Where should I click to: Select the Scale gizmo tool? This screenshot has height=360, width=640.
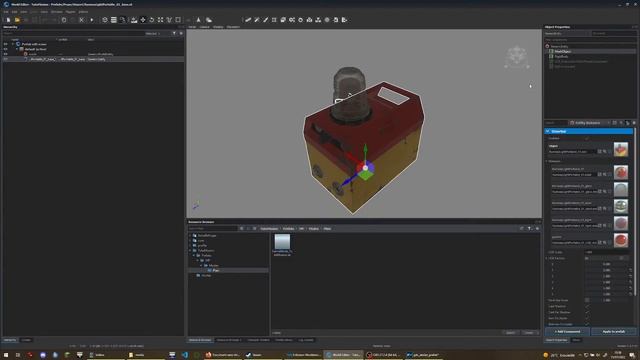tap(160, 20)
